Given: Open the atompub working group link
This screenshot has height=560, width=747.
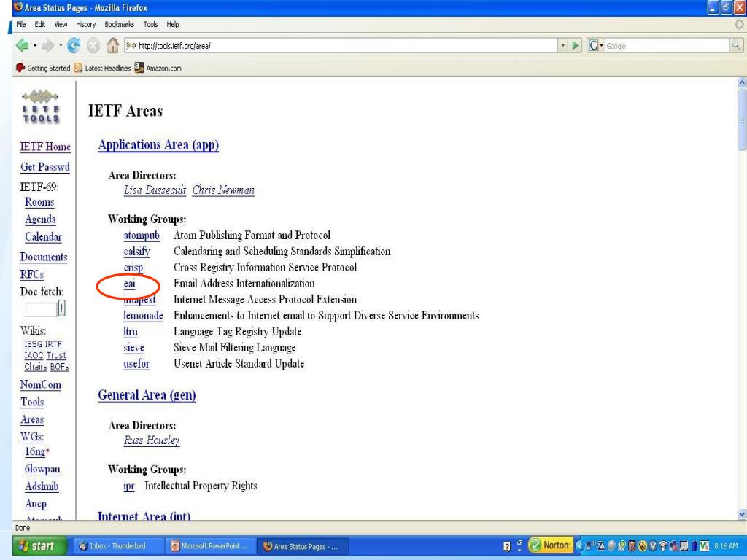Looking at the screenshot, I should point(142,236).
